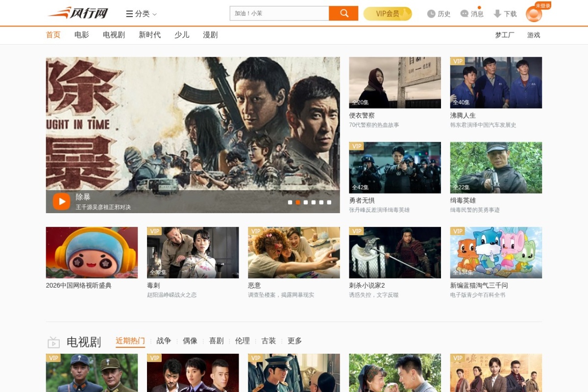The image size is (588, 392).
Task: Open the 历史 history icon
Action: (x=432, y=14)
